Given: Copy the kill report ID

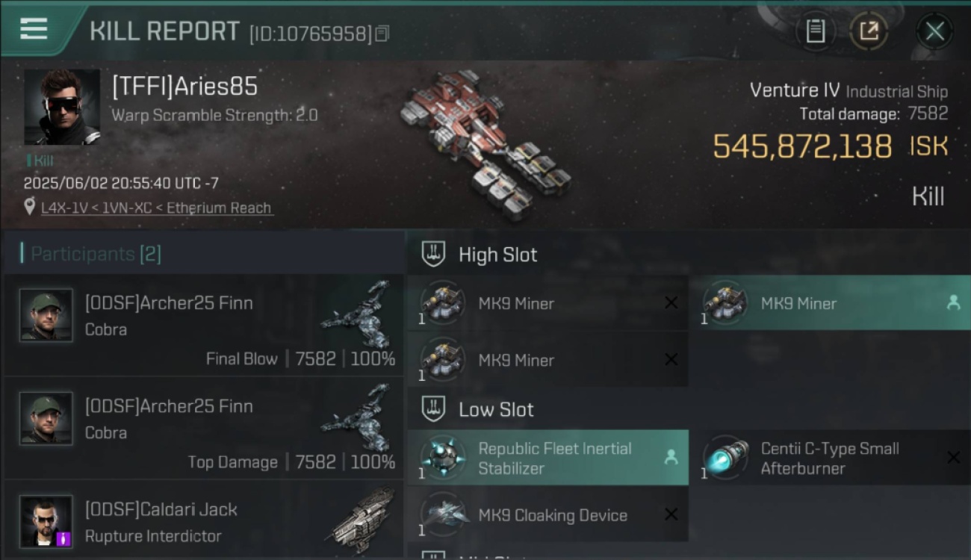Looking at the screenshot, I should [382, 34].
